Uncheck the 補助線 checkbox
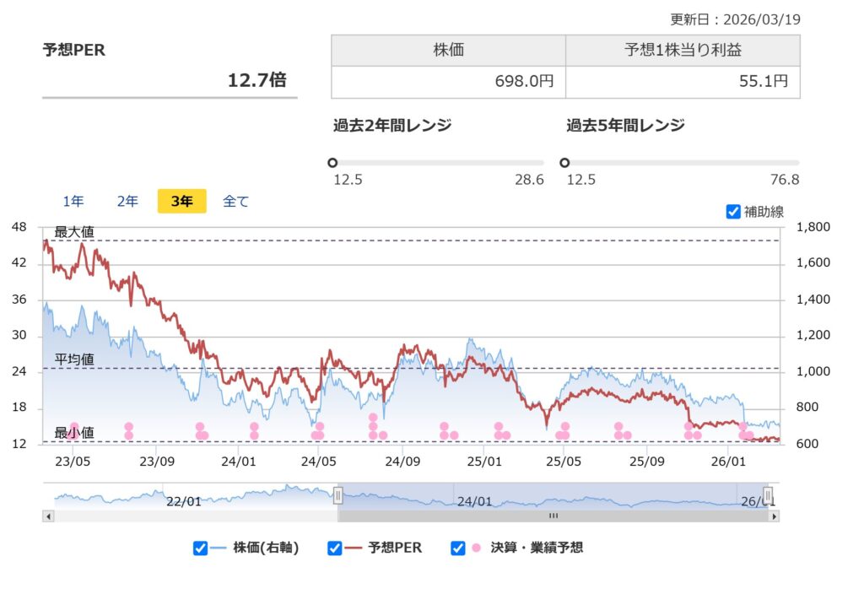 tap(733, 213)
